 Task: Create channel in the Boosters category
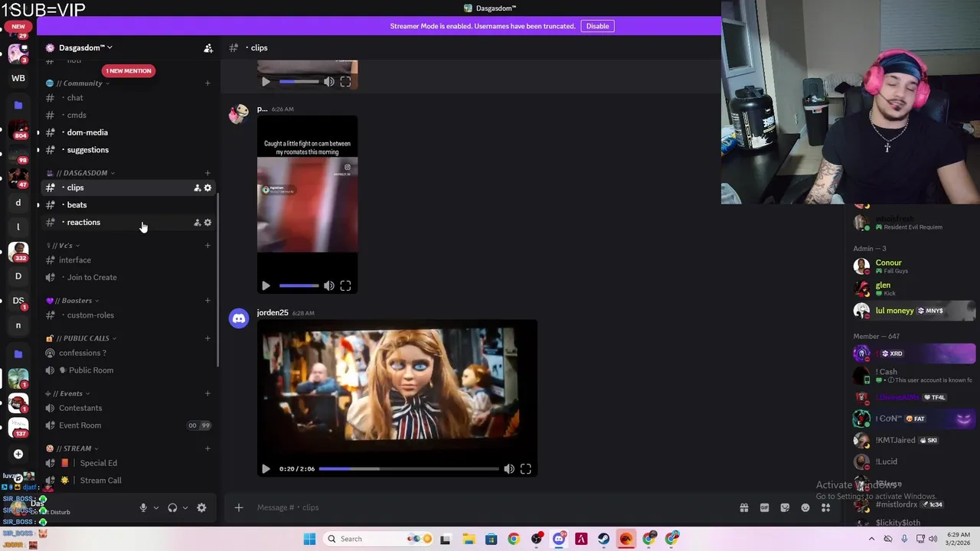coord(207,301)
